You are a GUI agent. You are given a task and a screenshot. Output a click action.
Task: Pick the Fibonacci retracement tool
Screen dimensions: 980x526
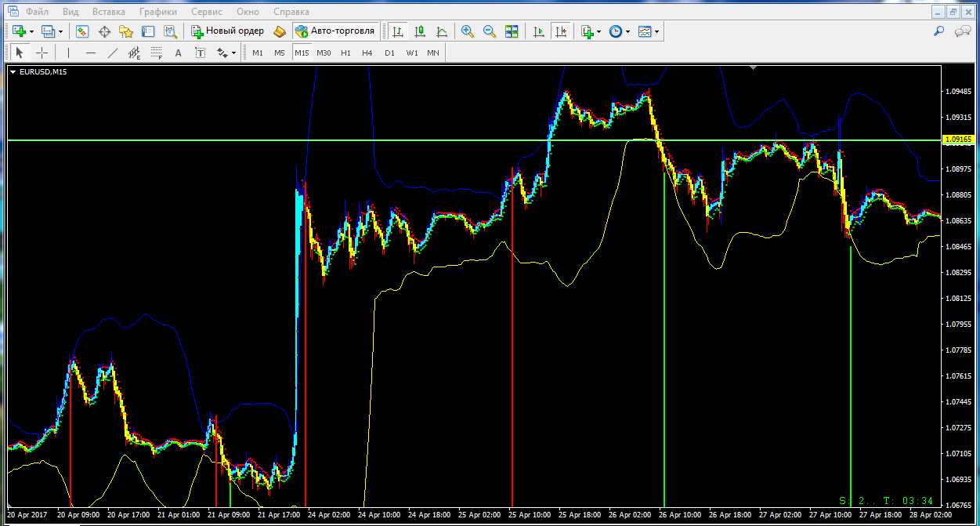156,53
